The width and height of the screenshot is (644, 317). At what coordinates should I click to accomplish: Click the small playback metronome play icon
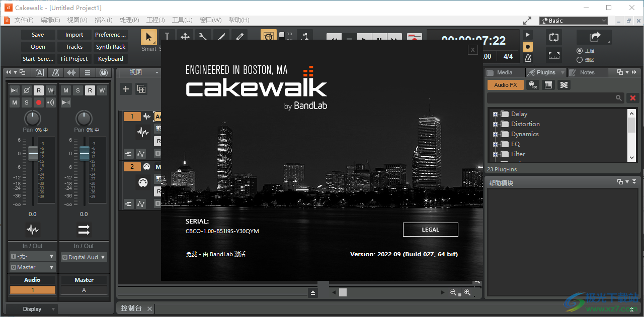point(528,35)
